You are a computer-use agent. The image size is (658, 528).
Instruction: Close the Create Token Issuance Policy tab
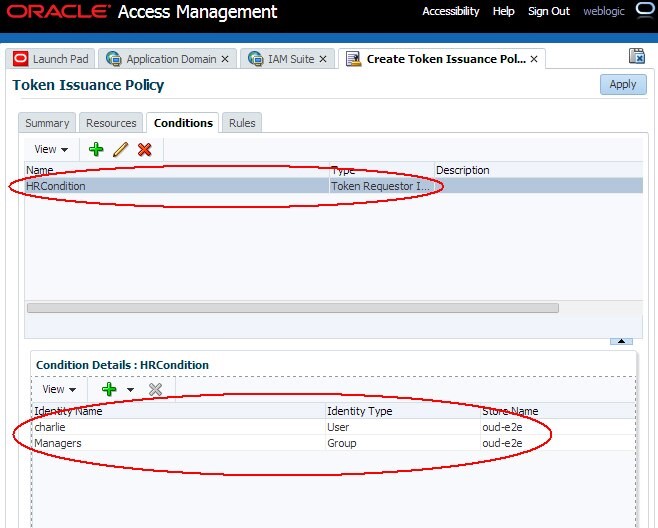[x=534, y=59]
